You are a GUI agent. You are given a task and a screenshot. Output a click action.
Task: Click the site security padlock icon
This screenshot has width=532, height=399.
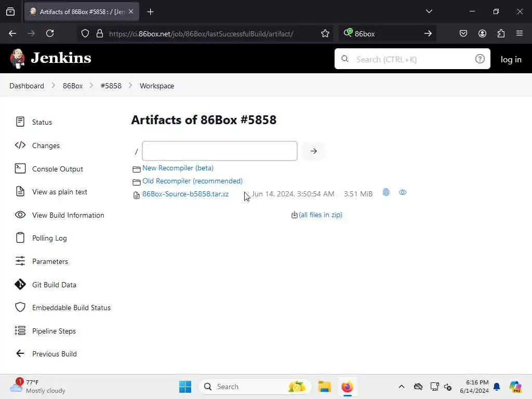click(99, 33)
